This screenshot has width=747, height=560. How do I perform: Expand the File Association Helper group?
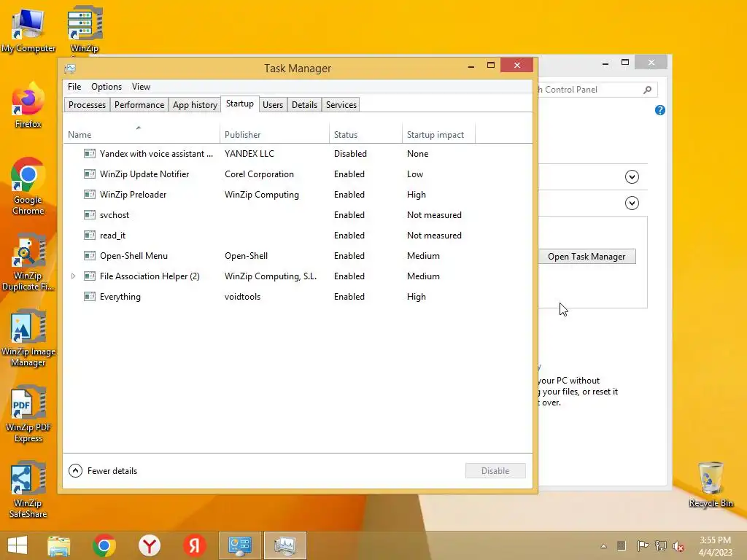pyautogui.click(x=73, y=276)
